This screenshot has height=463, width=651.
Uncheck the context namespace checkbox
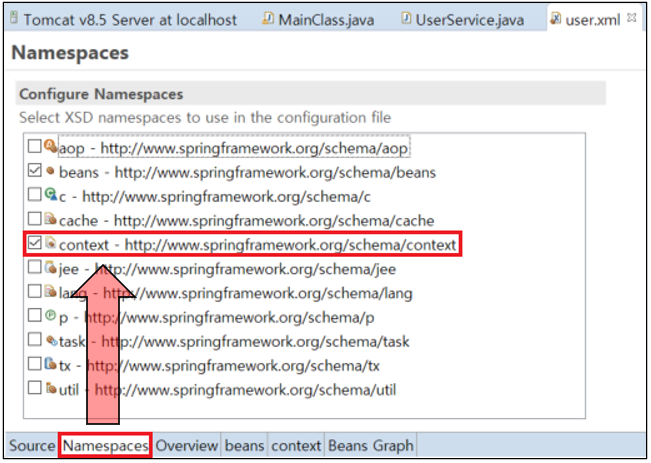click(34, 243)
